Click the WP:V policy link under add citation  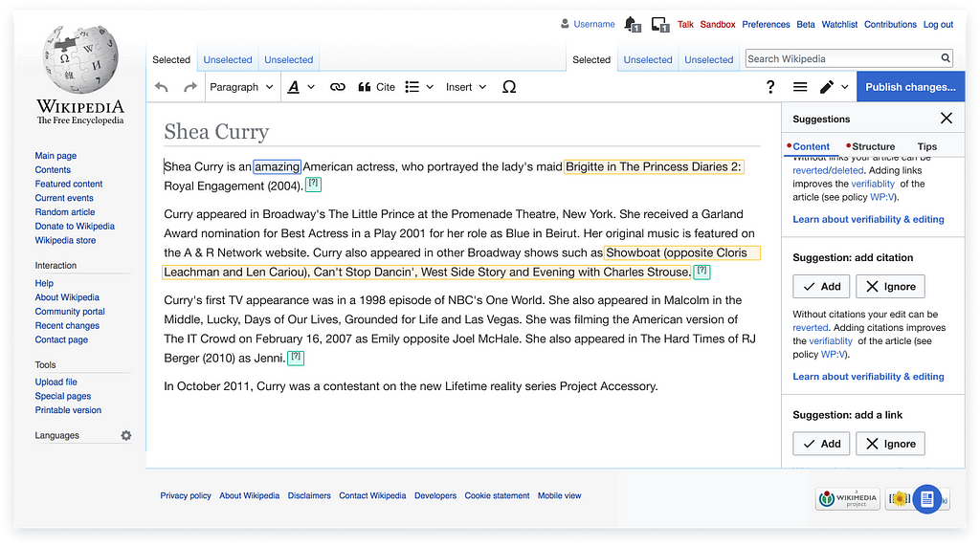tap(833, 354)
